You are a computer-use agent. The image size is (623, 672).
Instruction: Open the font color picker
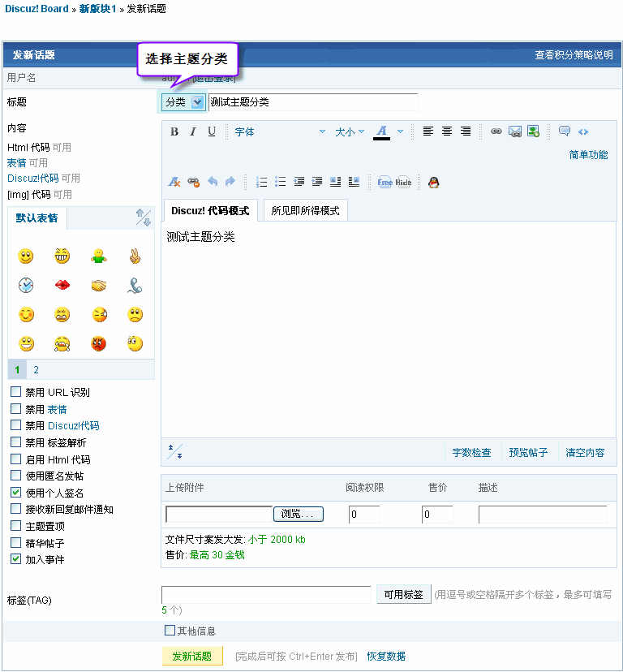click(382, 131)
